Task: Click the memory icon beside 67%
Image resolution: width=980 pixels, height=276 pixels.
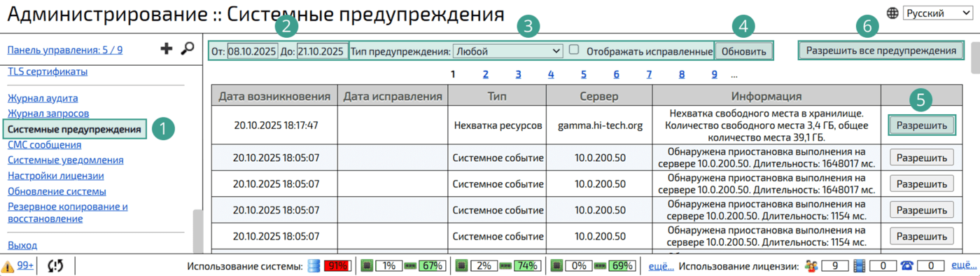Action: coord(410,265)
